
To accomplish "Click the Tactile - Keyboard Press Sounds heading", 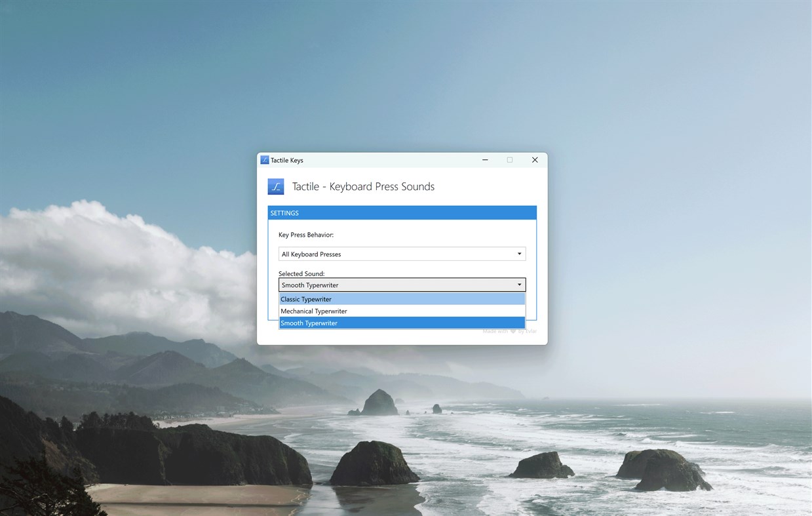I will 362,186.
